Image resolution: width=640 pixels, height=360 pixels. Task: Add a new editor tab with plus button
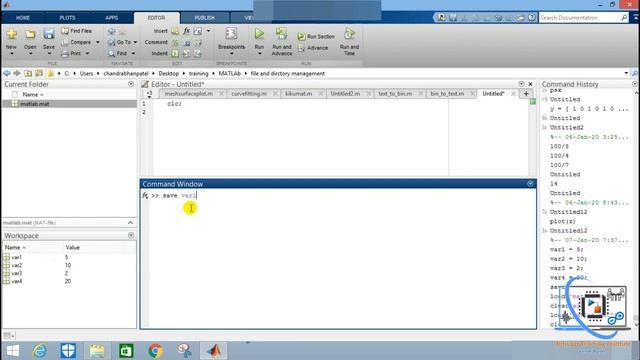(526, 93)
